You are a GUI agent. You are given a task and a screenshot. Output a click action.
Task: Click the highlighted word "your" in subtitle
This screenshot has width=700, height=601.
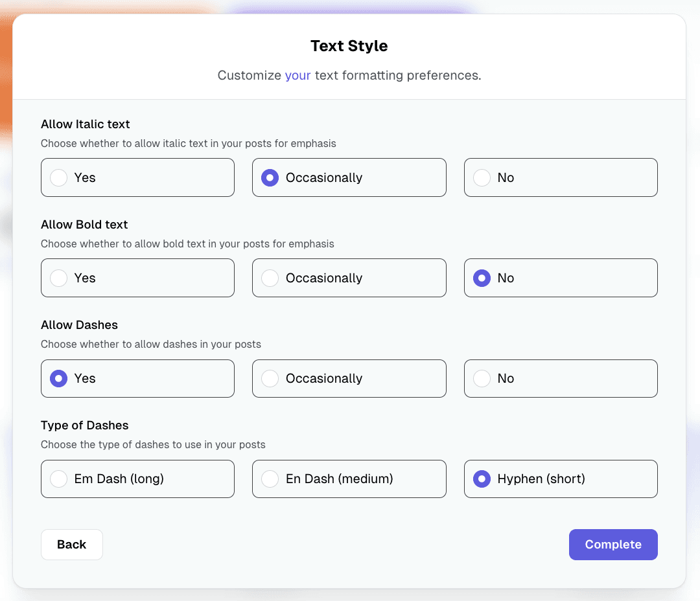pos(297,75)
